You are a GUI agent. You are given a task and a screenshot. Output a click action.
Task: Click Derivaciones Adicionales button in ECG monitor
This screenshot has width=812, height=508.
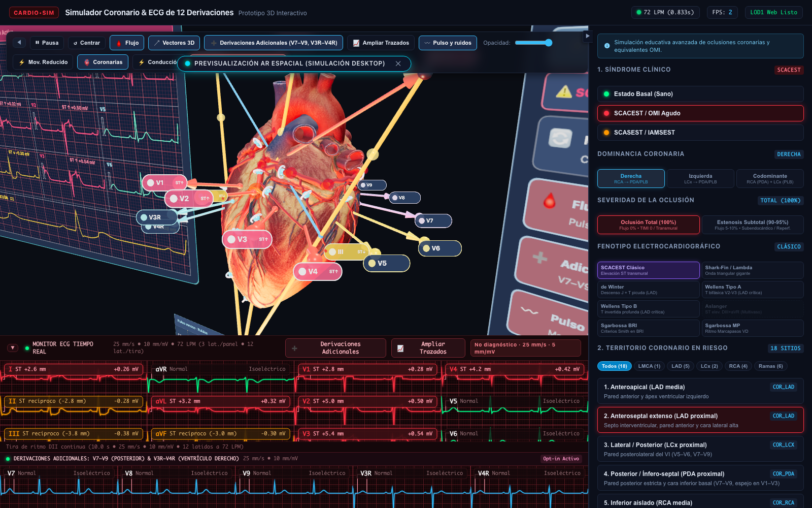(x=335, y=348)
